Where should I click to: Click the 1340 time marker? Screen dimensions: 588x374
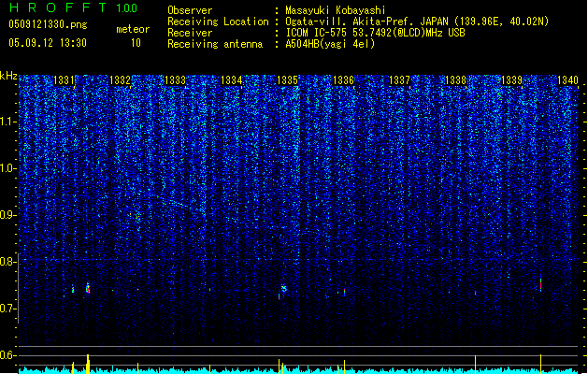click(567, 80)
